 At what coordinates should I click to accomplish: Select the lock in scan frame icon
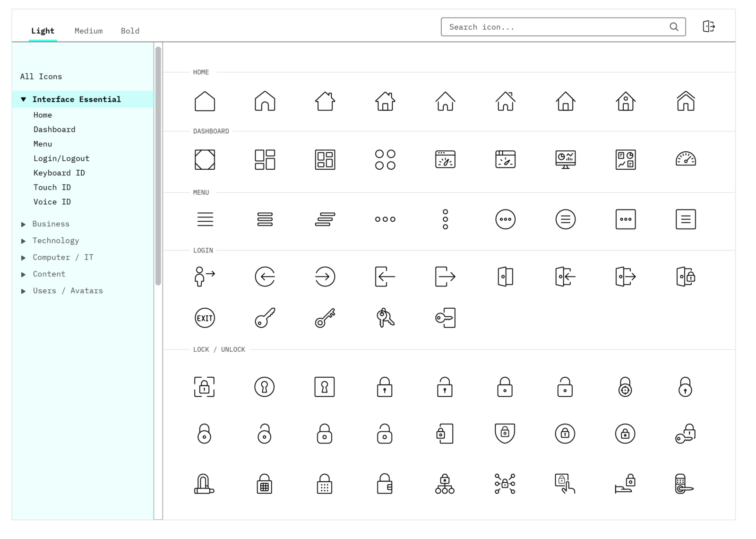204,387
